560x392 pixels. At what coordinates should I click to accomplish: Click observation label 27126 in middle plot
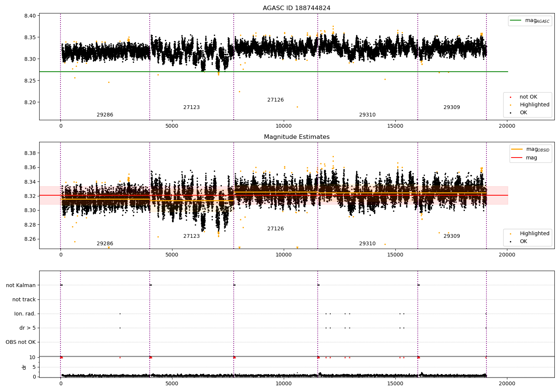(276, 229)
